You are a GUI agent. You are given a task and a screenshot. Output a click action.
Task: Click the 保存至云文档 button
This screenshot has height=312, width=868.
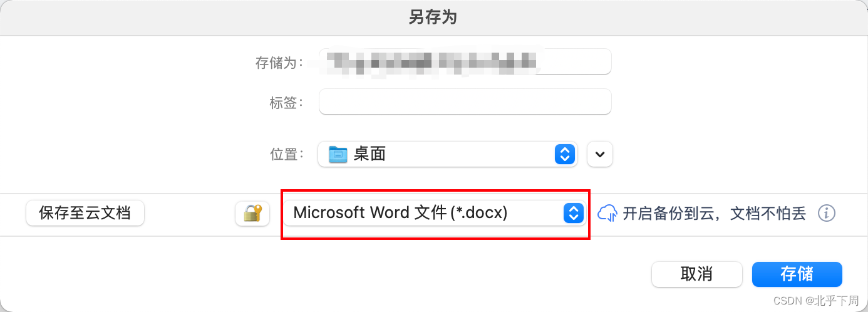coord(85,213)
